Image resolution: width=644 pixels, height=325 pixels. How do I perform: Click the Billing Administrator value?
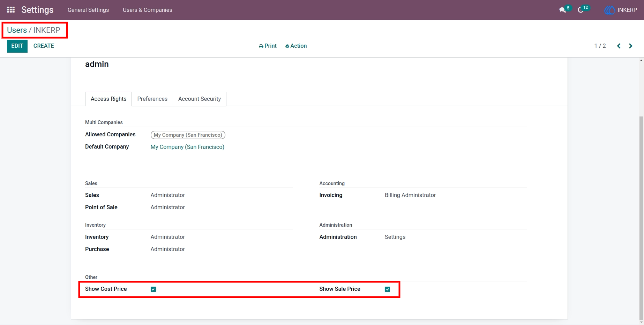click(x=410, y=195)
